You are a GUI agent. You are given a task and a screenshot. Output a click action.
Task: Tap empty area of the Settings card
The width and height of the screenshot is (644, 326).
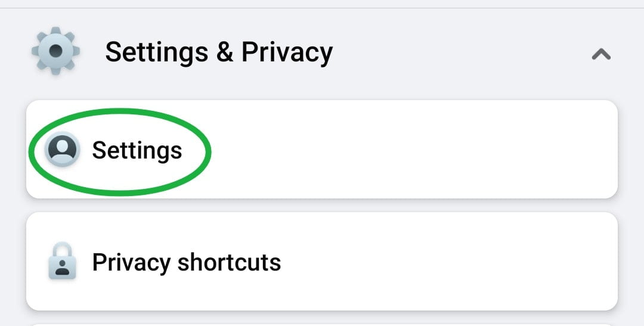tap(411, 149)
